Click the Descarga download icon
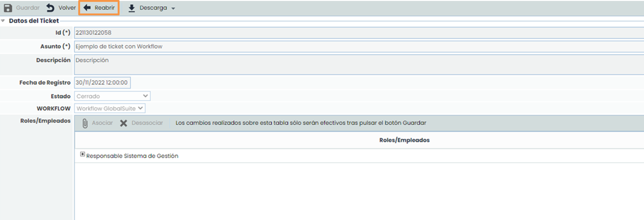This screenshot has width=644, height=220. pos(132,8)
